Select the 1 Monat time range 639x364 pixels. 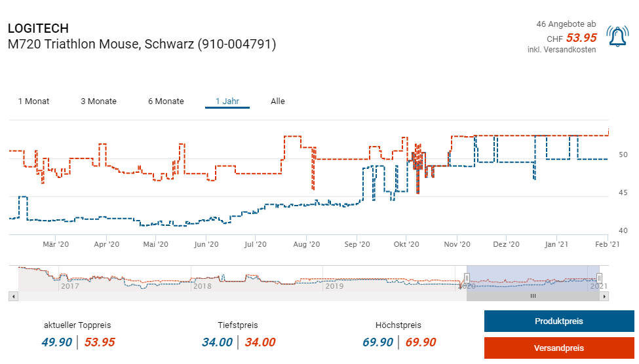tap(33, 101)
